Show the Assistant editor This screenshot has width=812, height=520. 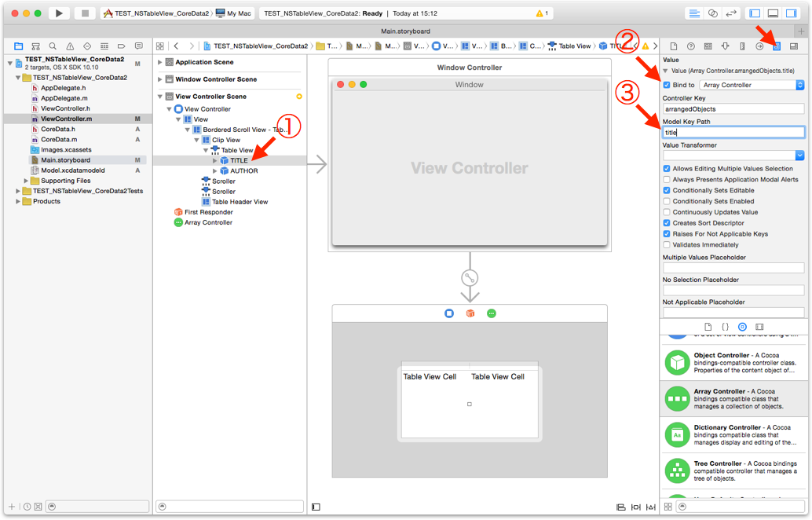pyautogui.click(x=713, y=13)
